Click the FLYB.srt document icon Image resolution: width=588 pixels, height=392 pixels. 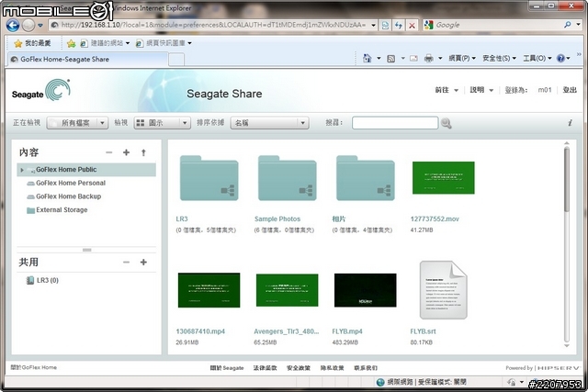click(x=443, y=290)
